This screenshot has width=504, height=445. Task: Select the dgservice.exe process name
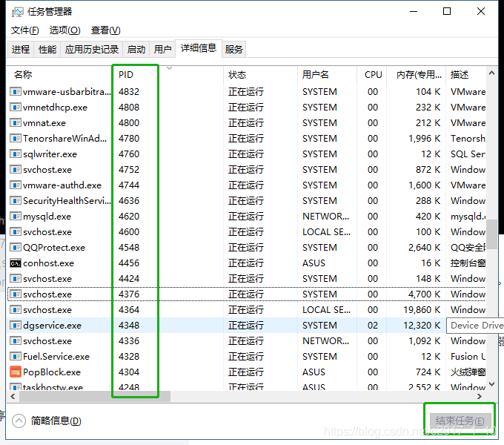[x=52, y=325]
